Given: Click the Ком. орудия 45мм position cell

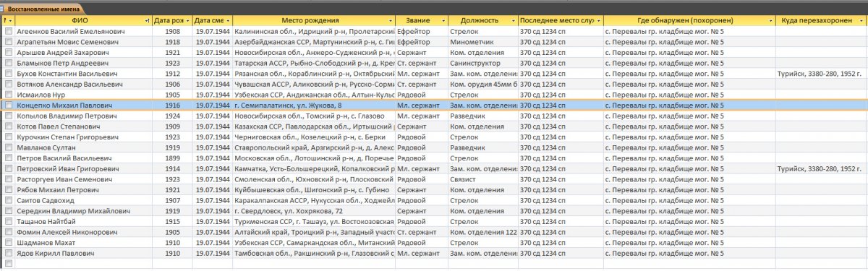Looking at the screenshot, I should pos(482,85).
